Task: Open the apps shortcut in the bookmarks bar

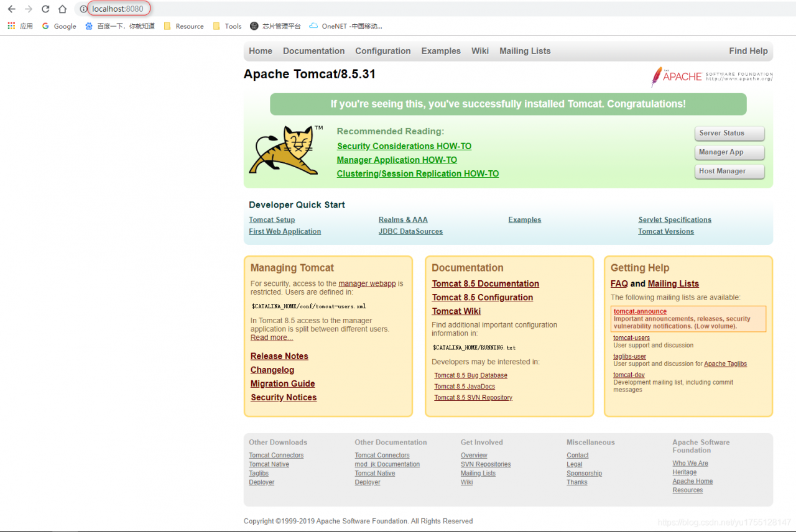Action: click(20, 26)
